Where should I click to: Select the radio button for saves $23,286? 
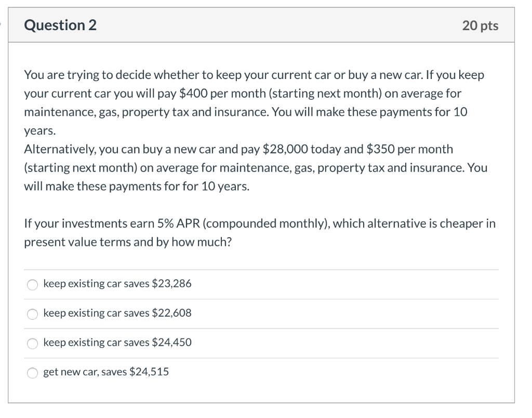click(33, 284)
